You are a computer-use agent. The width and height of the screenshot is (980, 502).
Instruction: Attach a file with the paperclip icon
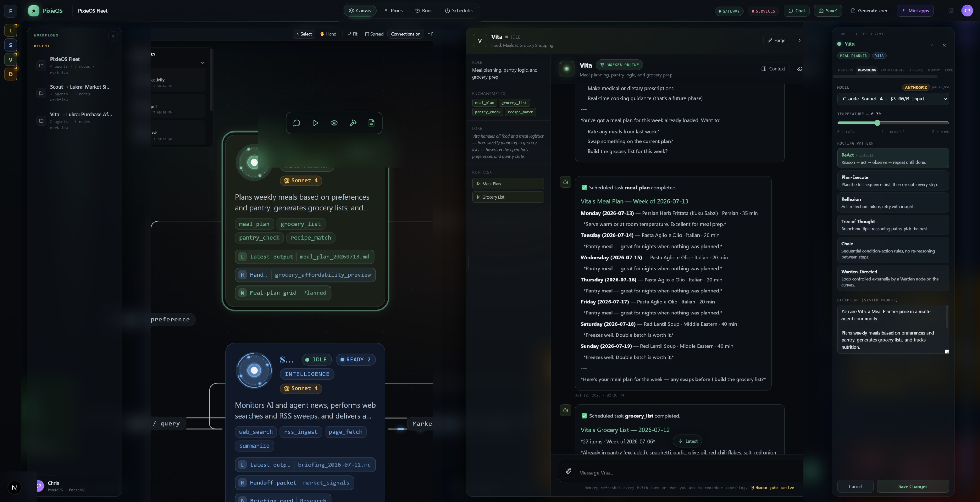point(568,471)
